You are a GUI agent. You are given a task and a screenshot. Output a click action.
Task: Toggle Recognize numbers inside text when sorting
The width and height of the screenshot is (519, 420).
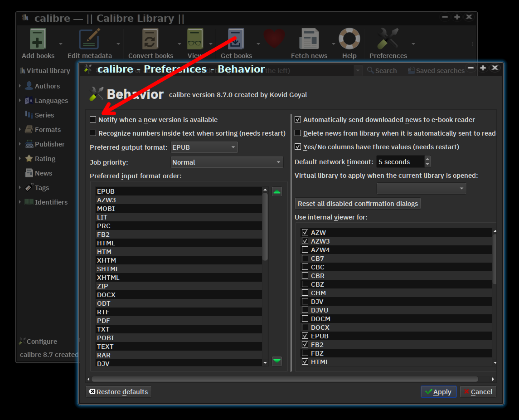tap(93, 133)
